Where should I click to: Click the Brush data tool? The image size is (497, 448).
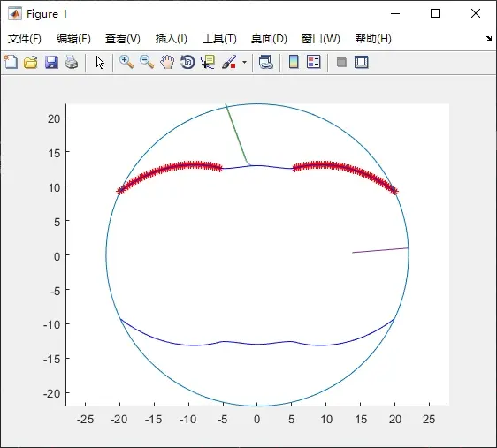[x=228, y=62]
